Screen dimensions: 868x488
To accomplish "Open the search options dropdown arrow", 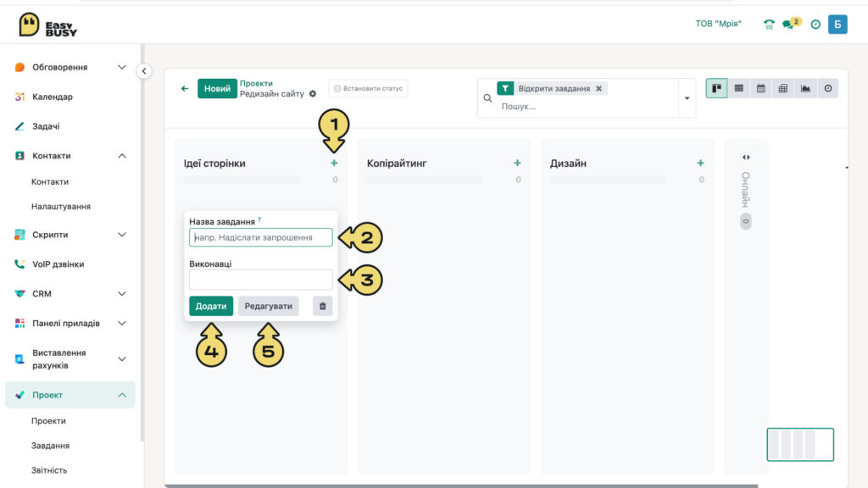I will click(687, 98).
